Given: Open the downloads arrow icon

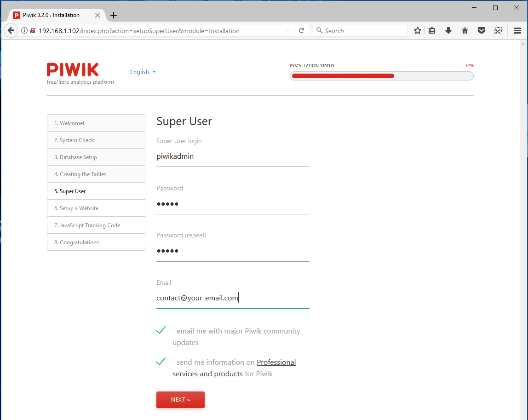Looking at the screenshot, I should (448, 31).
